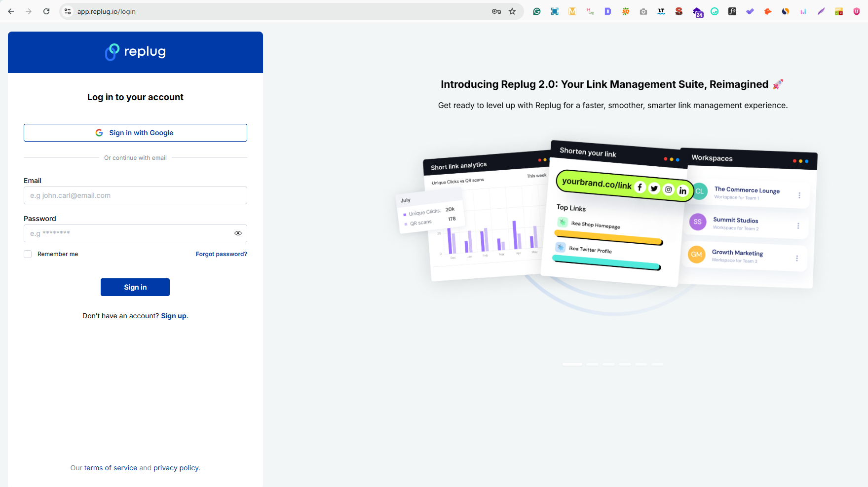Click the Sign in button
The image size is (868, 487).
click(135, 287)
